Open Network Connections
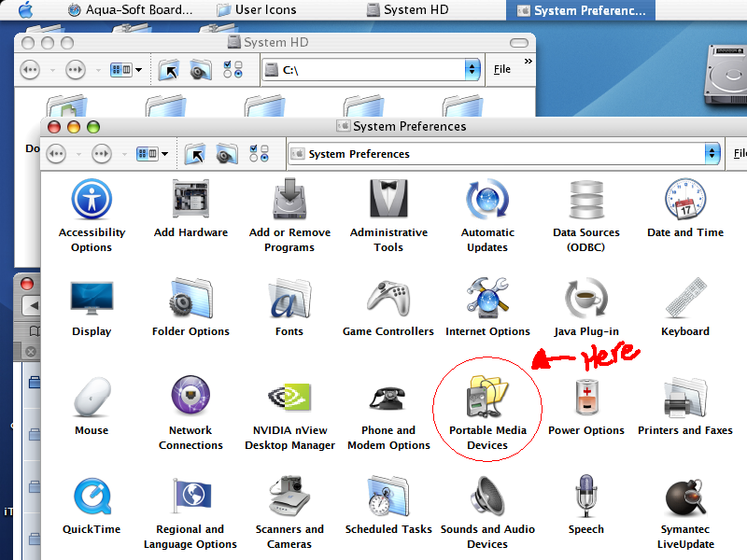747x560 pixels. 190,413
